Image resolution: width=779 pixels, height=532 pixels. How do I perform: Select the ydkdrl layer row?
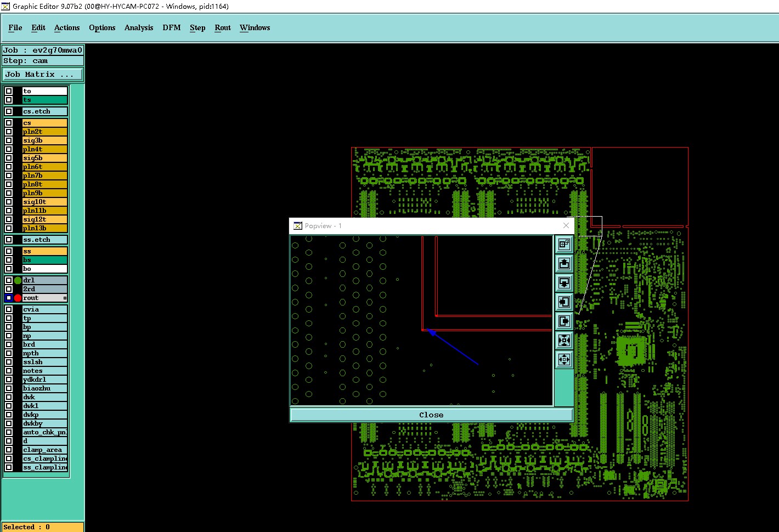[x=45, y=380]
